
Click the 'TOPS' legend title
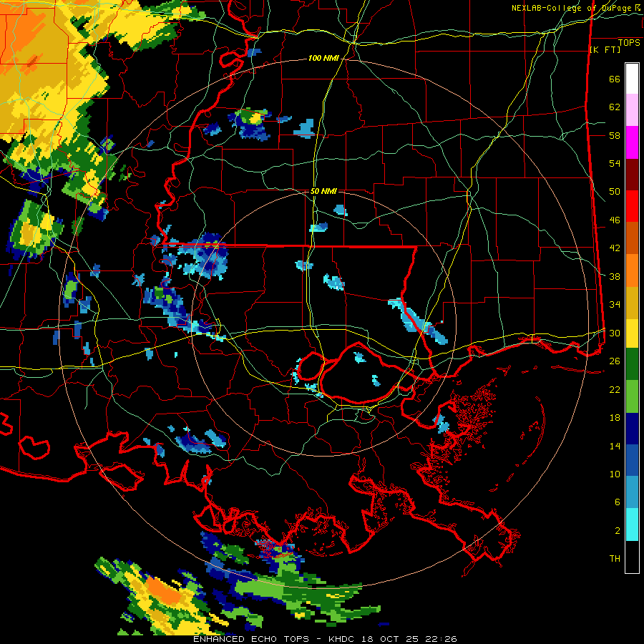point(629,43)
